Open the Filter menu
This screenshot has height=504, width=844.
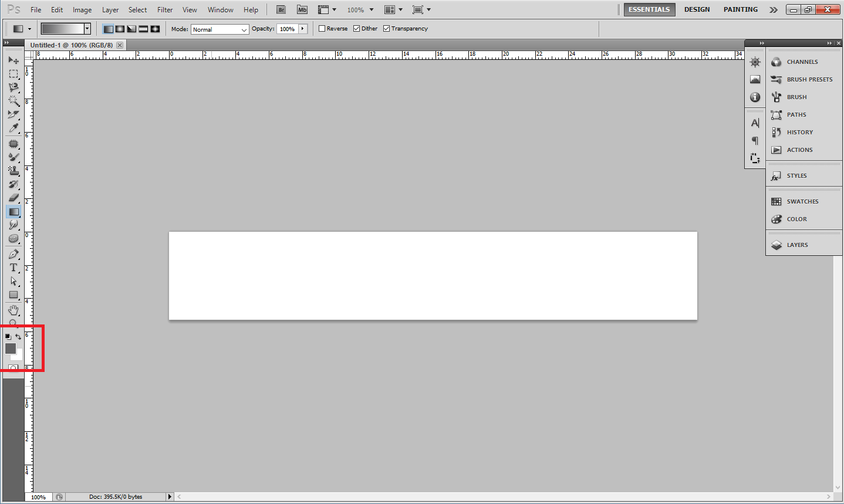pos(165,10)
